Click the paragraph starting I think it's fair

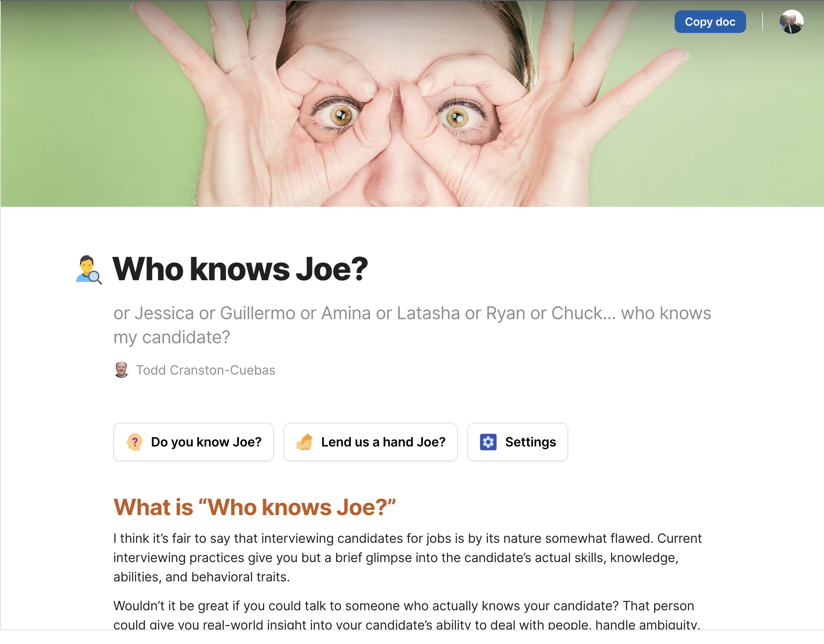click(407, 558)
